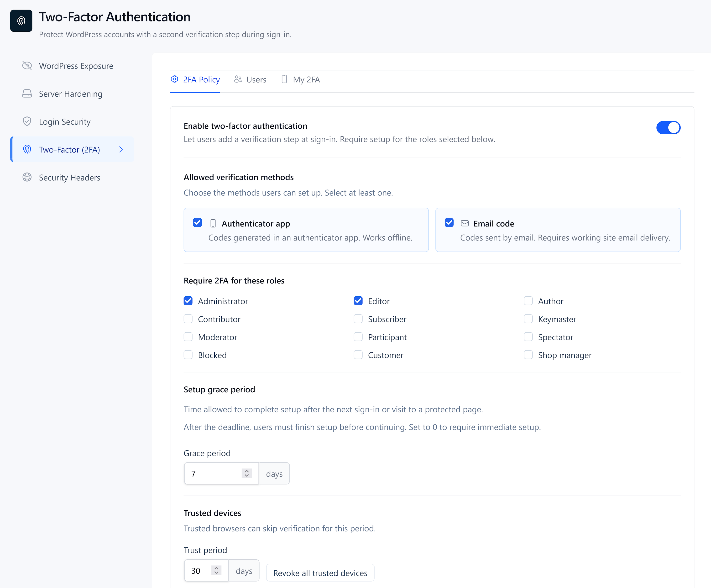The width and height of the screenshot is (711, 588).
Task: Click Revoke all trusted devices button
Action: tap(320, 573)
